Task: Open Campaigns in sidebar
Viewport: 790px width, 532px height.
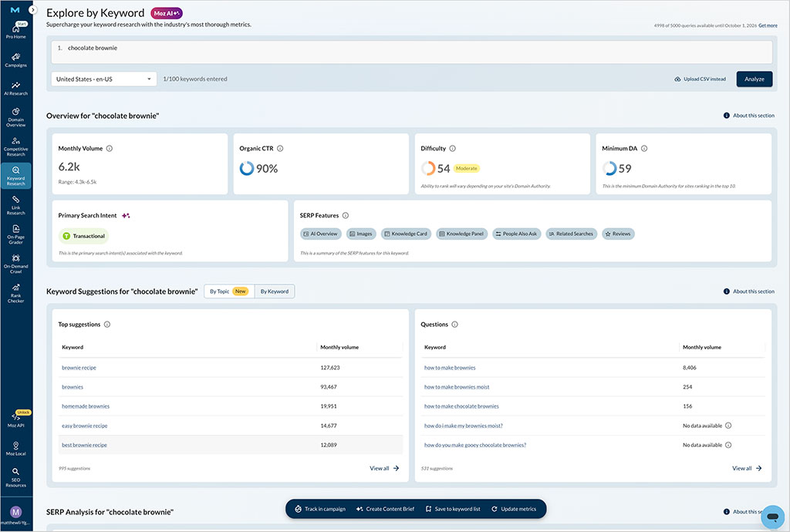Action: [15, 60]
